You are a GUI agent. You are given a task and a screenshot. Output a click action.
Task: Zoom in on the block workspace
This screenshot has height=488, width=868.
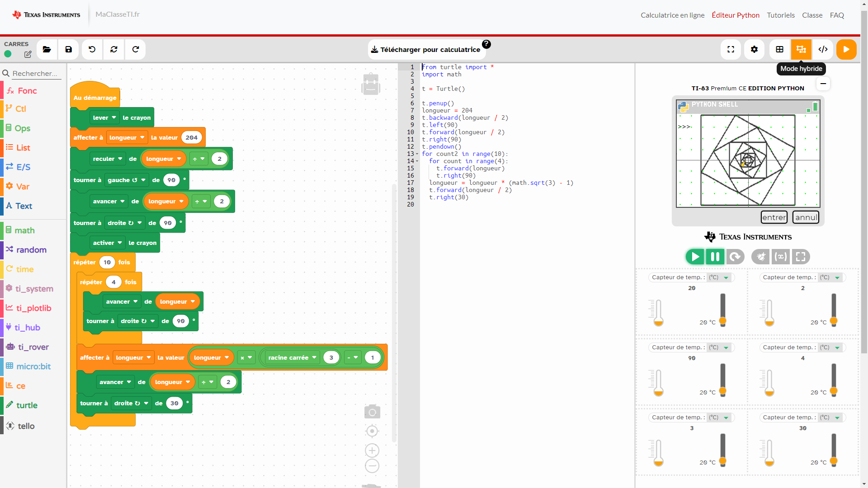372,450
